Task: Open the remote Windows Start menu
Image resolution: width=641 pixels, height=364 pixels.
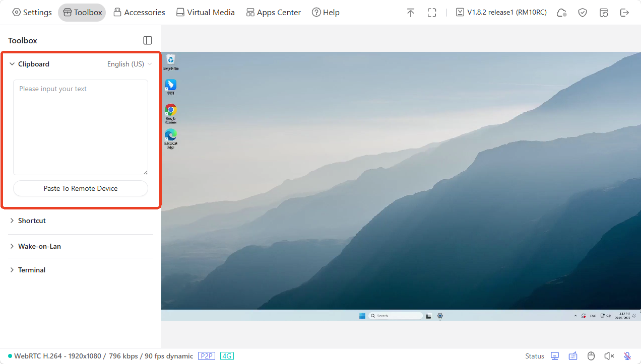Action: (362, 316)
